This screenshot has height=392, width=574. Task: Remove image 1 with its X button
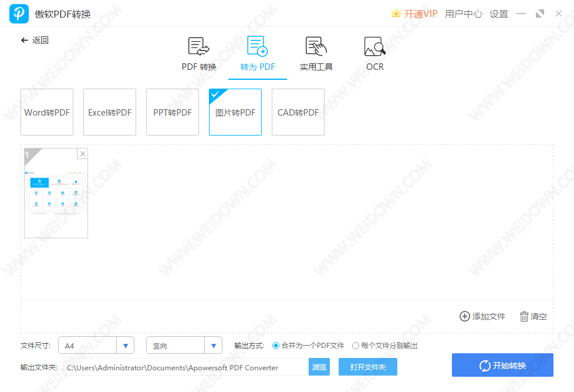tap(83, 154)
